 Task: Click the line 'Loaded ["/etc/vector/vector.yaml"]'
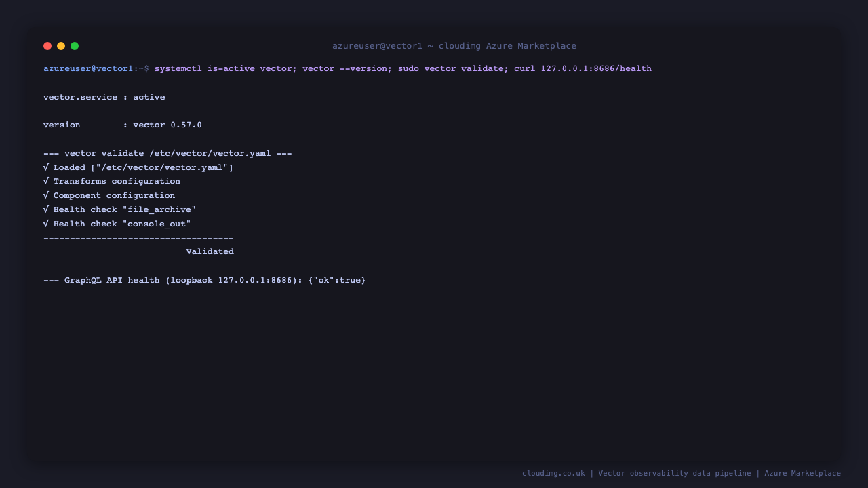coord(138,167)
